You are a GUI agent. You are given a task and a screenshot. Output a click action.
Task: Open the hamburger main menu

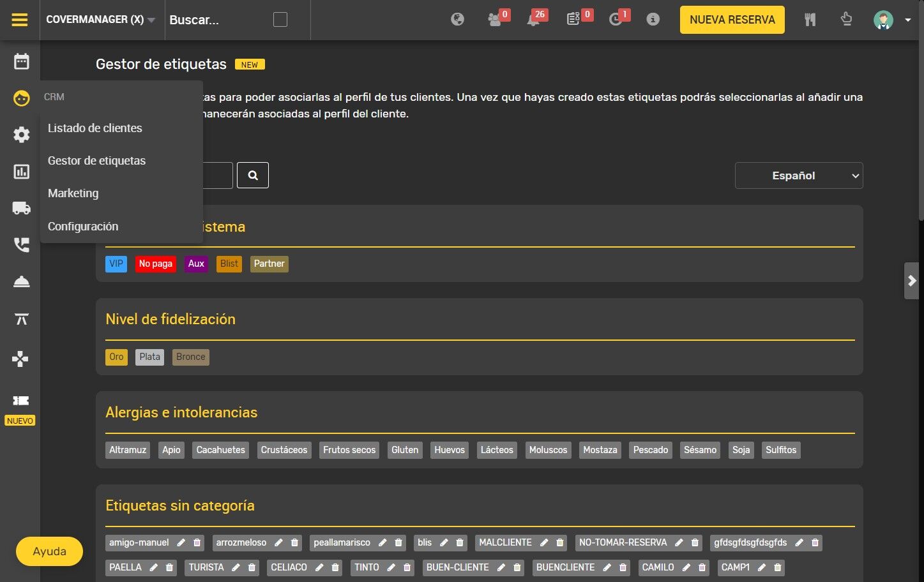click(20, 20)
